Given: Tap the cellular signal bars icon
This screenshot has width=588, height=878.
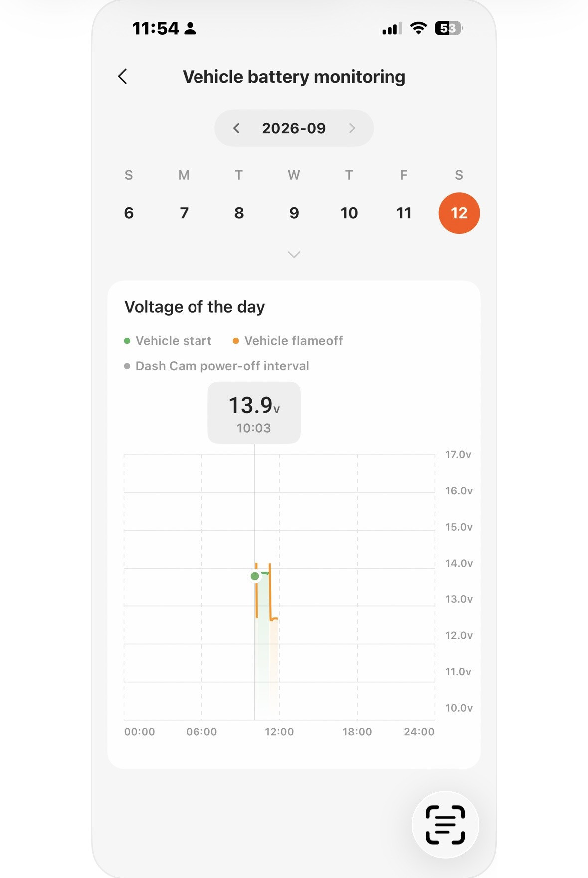Looking at the screenshot, I should [x=392, y=29].
